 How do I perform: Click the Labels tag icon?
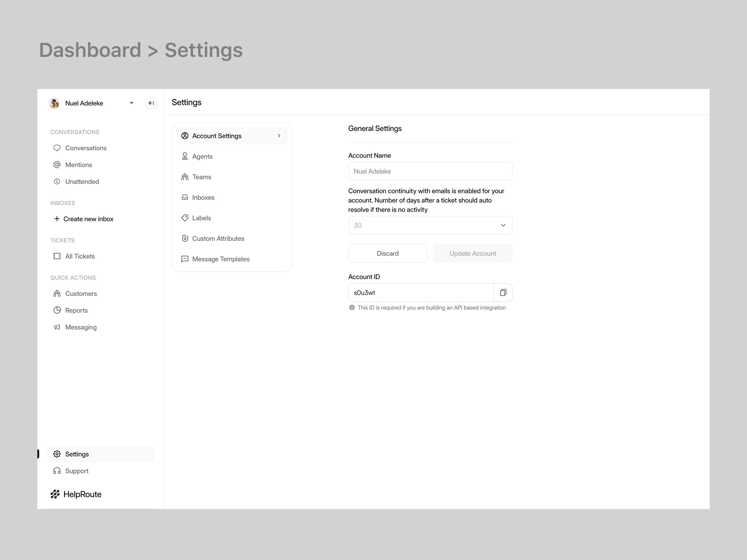185,218
